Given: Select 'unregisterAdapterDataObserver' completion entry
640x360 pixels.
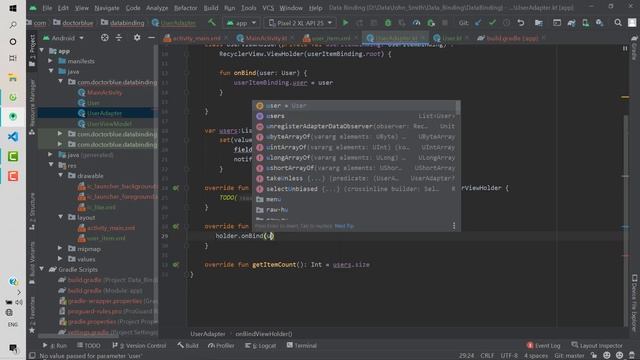Looking at the screenshot, I should pyautogui.click(x=356, y=127).
